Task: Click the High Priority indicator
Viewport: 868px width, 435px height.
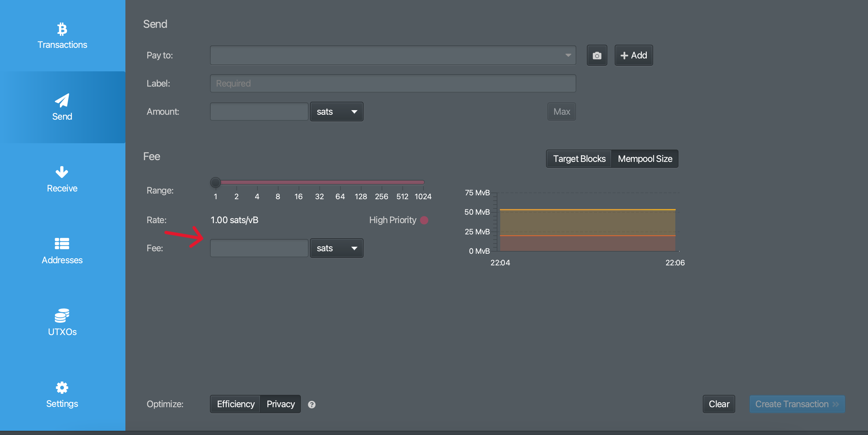Action: (424, 220)
